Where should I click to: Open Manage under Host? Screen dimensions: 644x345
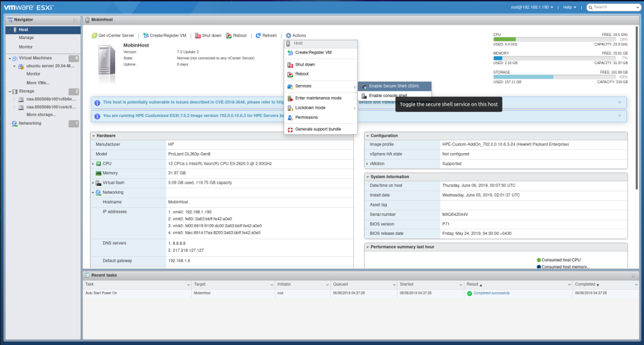(26, 38)
